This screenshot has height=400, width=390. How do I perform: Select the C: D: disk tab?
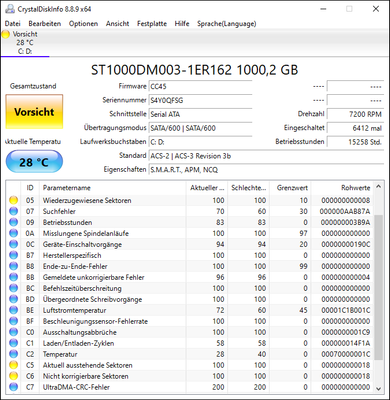point(25,43)
